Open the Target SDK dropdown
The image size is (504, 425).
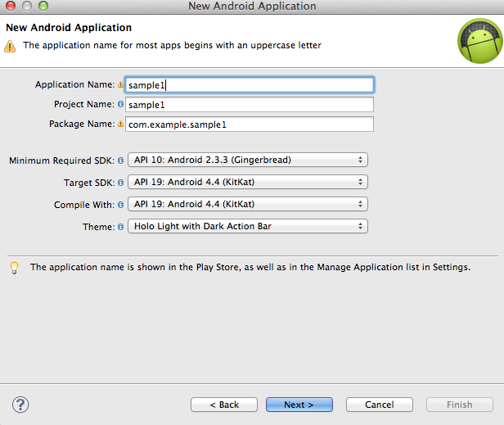pos(247,182)
